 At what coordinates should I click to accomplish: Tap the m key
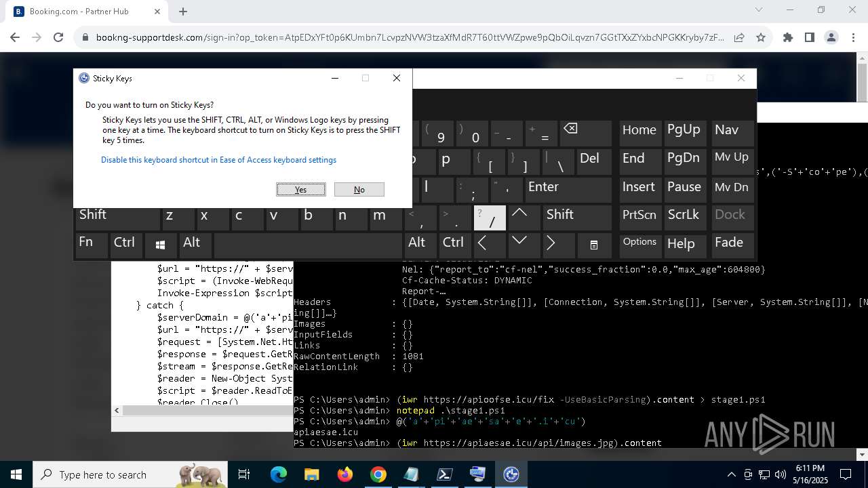(386, 218)
